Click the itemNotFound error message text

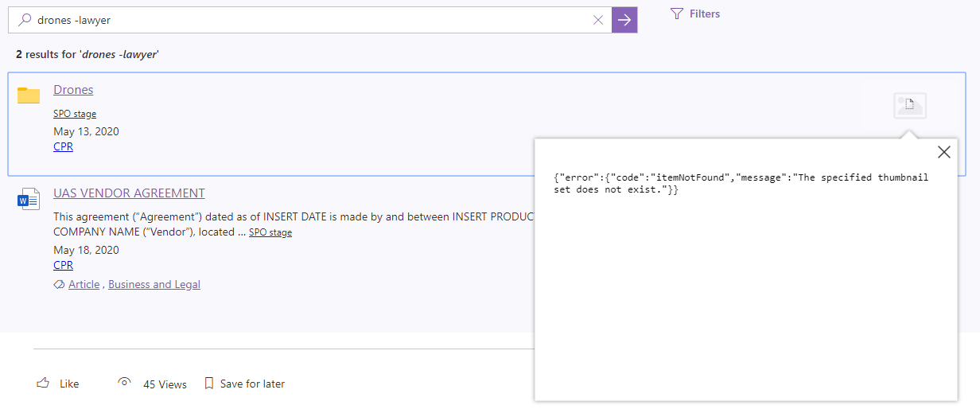(x=741, y=184)
